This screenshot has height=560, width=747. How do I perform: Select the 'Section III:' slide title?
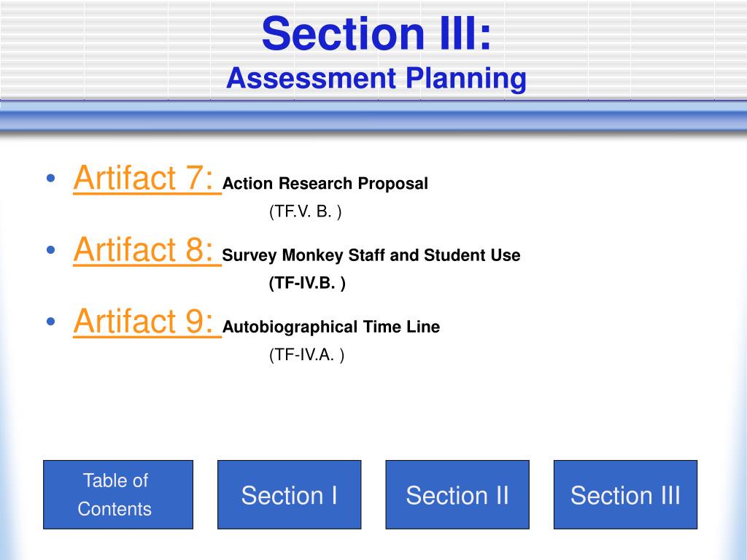tap(376, 34)
